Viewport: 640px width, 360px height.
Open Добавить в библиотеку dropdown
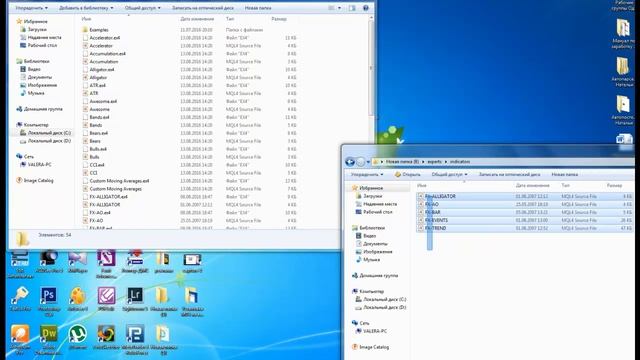[86, 8]
